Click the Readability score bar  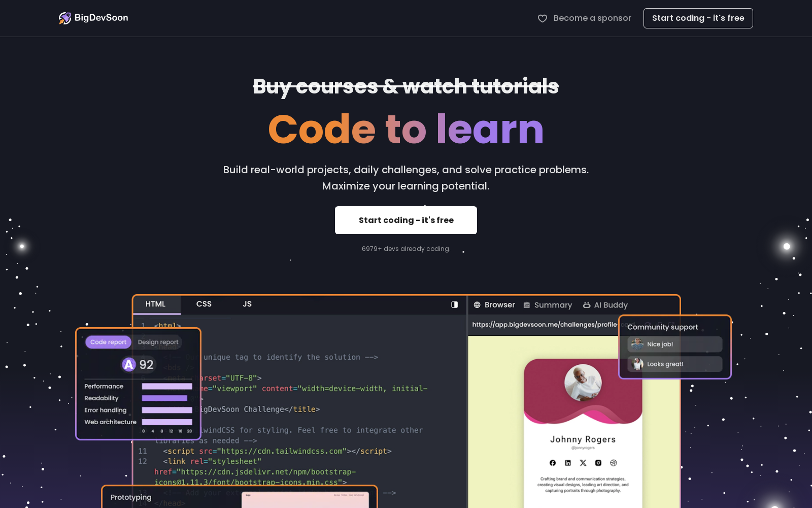point(164,398)
